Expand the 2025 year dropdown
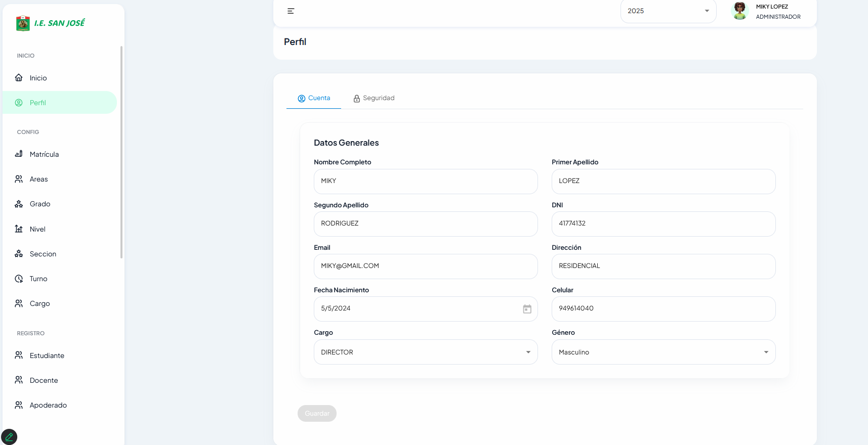Viewport: 868px width, 445px height. 668,11
